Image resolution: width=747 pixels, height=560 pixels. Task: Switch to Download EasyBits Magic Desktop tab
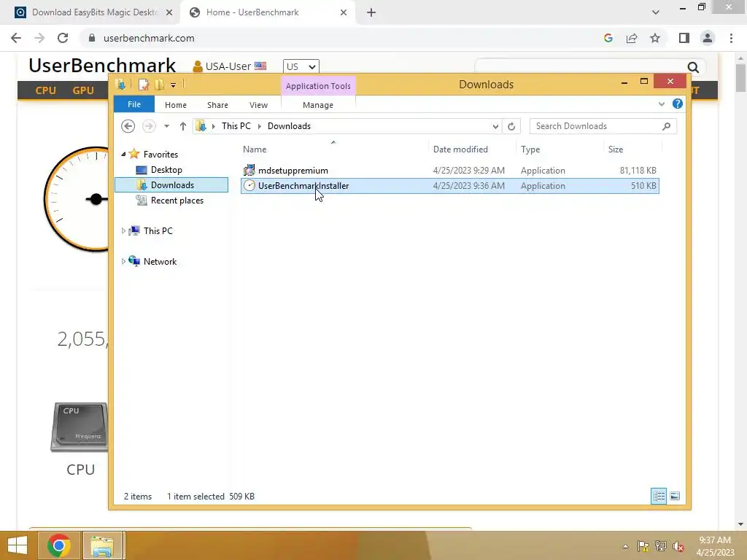94,12
